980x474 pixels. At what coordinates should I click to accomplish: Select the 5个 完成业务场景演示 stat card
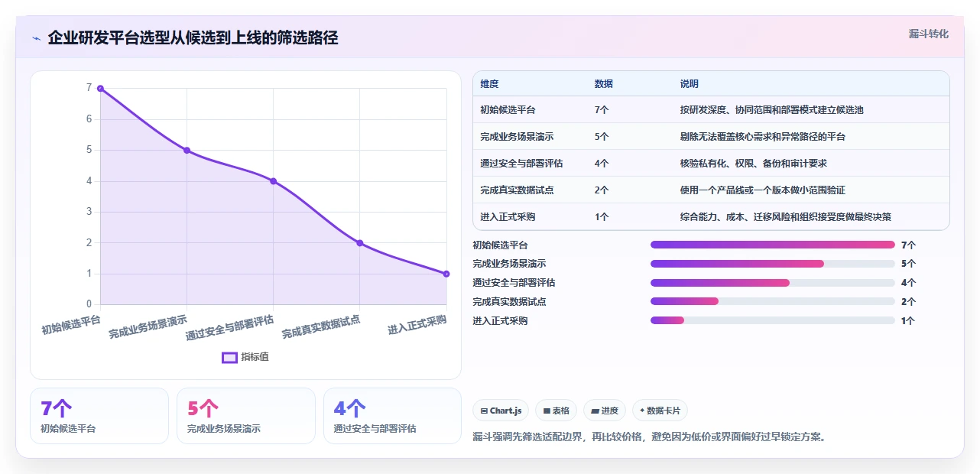click(x=246, y=416)
